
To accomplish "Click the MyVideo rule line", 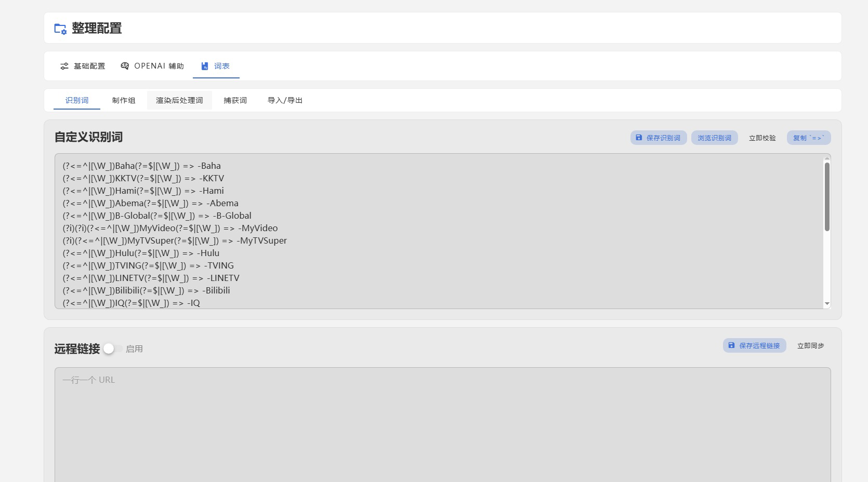I will pyautogui.click(x=170, y=228).
